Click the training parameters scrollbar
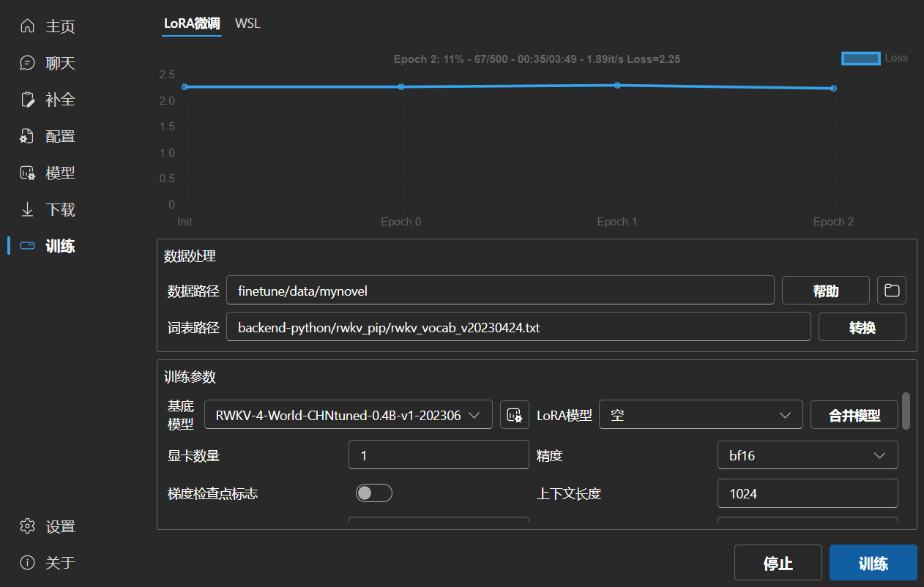Viewport: 924px width, 587px height. (906, 411)
